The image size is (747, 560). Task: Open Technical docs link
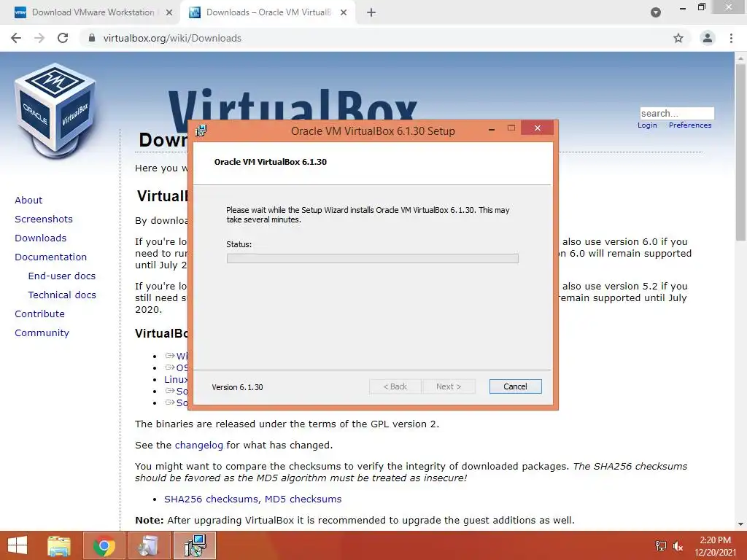62,295
